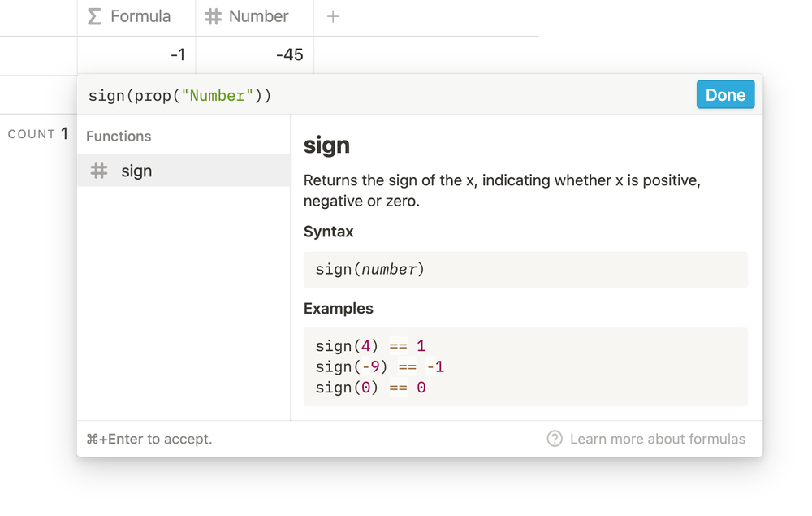Click the sign(4) == 1 example line

point(370,346)
